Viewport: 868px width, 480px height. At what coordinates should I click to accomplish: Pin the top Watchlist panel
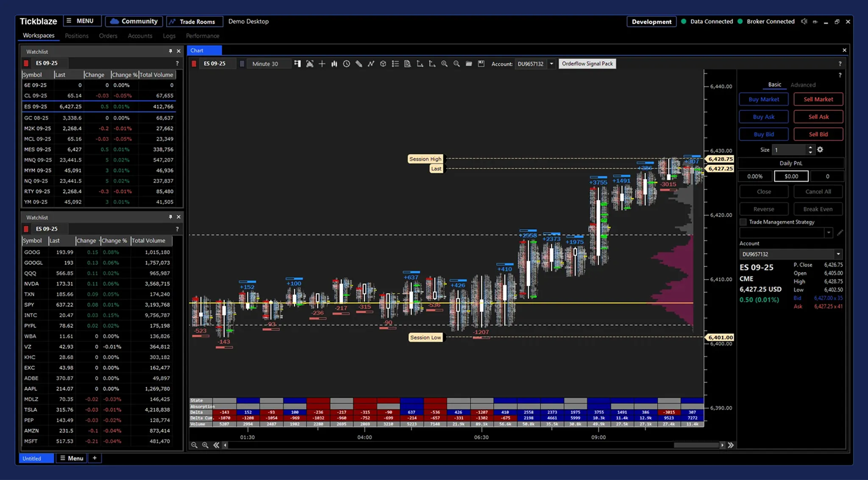[x=170, y=51]
